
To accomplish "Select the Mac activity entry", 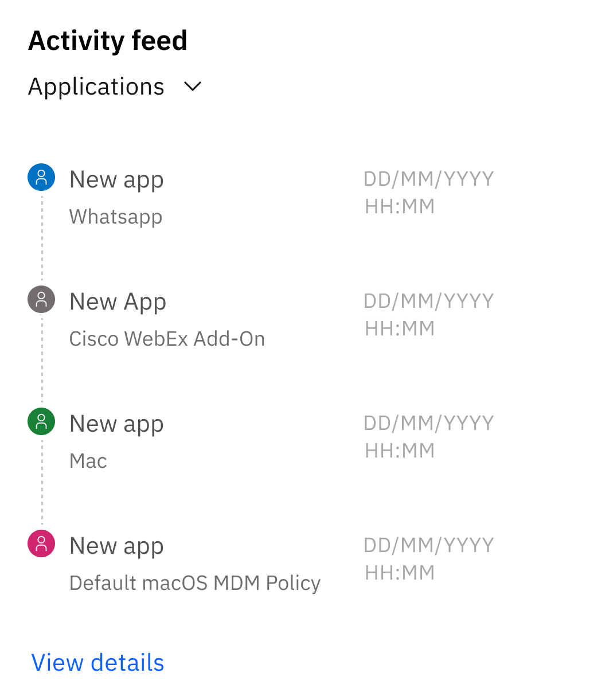I will (x=88, y=461).
